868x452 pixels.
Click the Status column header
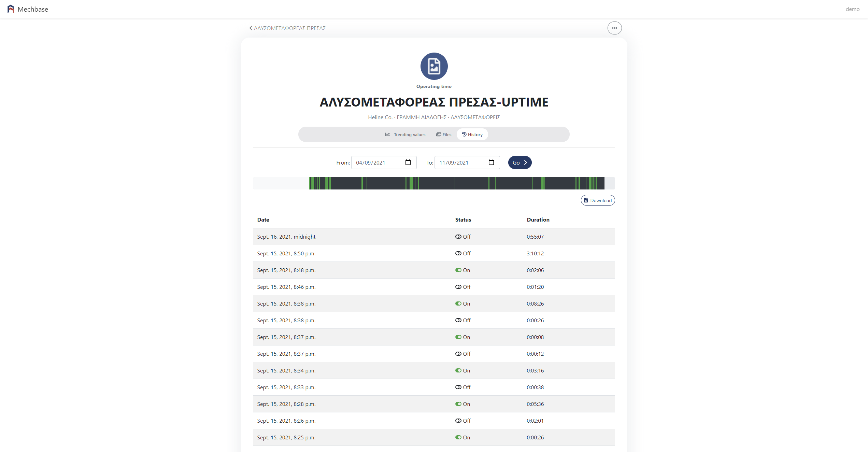point(463,220)
